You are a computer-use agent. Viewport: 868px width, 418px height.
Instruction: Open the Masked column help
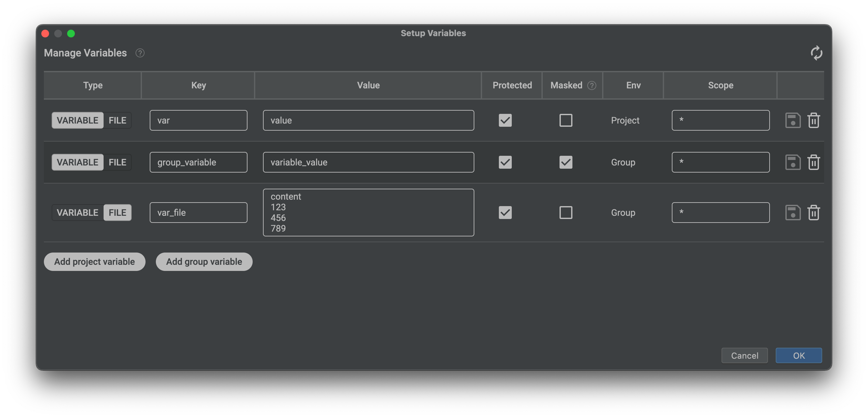(x=592, y=85)
